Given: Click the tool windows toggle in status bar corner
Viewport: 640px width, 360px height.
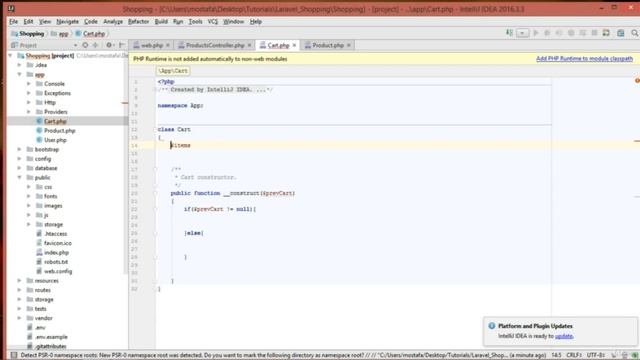Looking at the screenshot, I should click(x=13, y=355).
